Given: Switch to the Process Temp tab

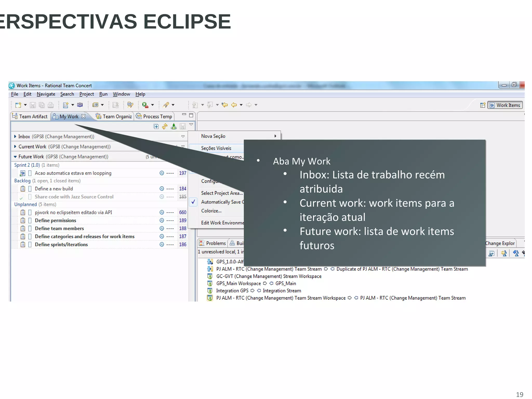Looking at the screenshot, I should click(154, 116).
